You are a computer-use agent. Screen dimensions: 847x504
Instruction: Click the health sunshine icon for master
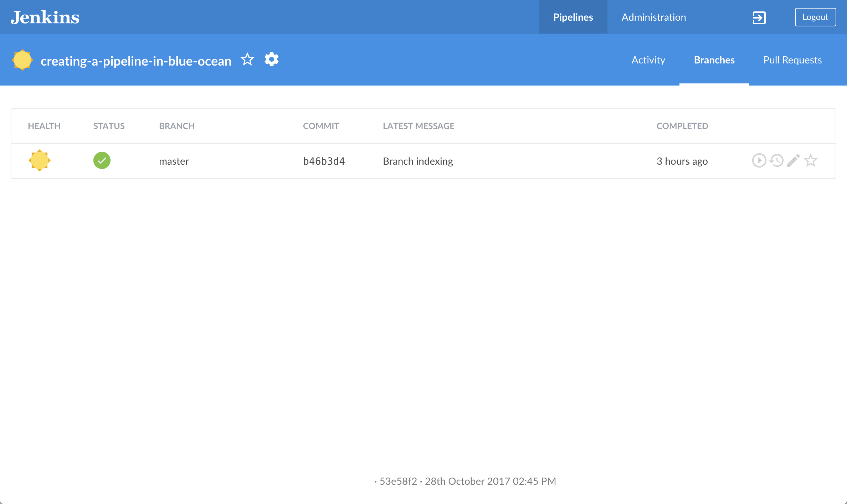click(39, 160)
